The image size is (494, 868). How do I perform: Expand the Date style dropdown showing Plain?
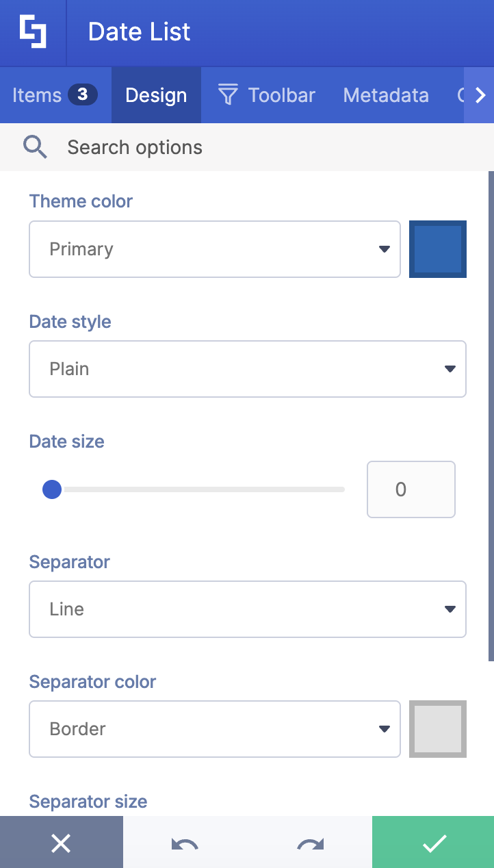point(248,369)
